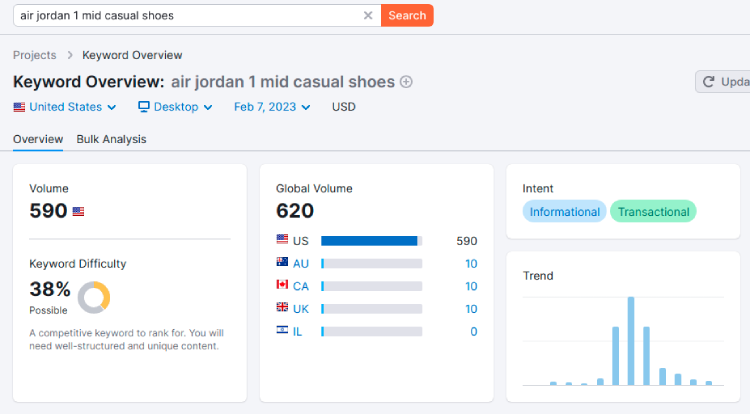Click the UK flag icon
This screenshot has width=750, height=414.
pyautogui.click(x=282, y=307)
